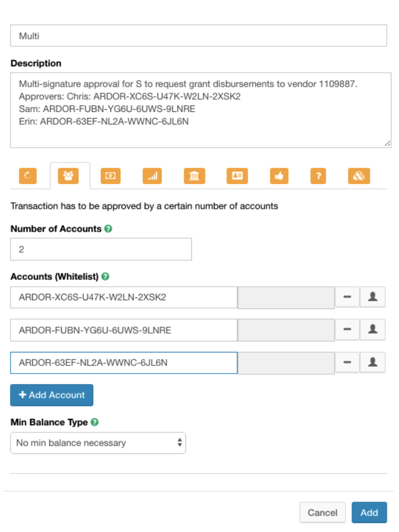This screenshot has width=399, height=532.
Task: Select the accounts (people group) tab
Action: pyautogui.click(x=70, y=175)
